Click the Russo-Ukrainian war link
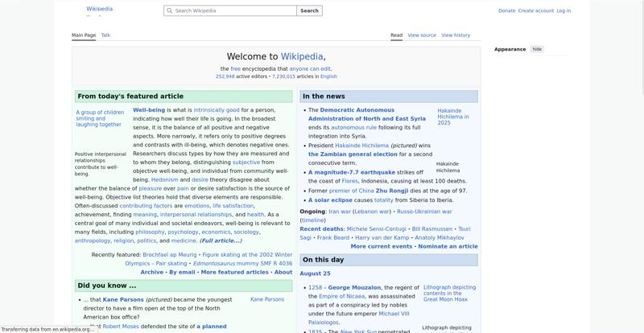 tap(424, 212)
